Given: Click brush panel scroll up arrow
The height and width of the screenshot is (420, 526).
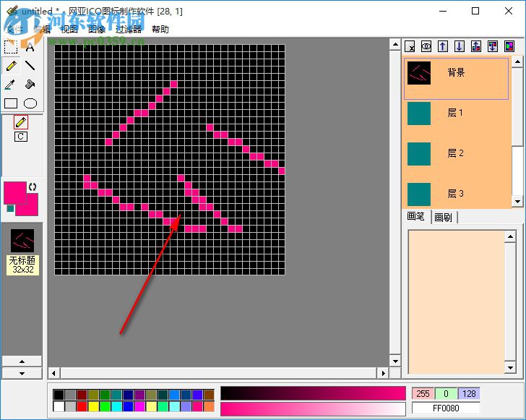Looking at the screenshot, I should (x=510, y=236).
